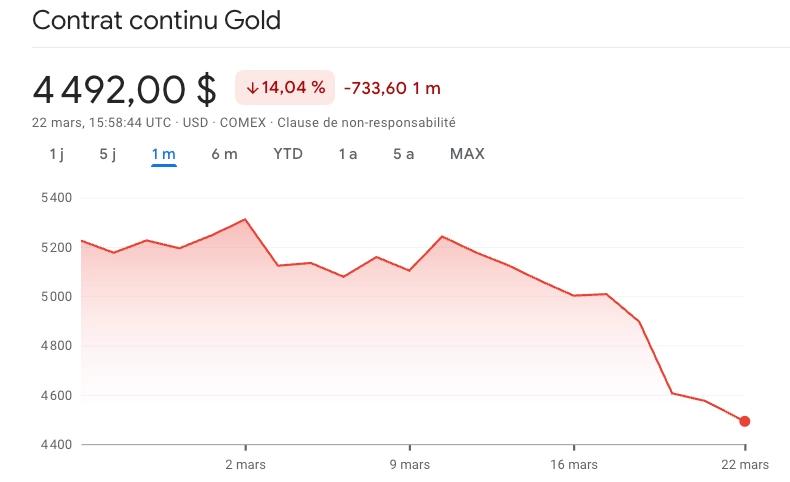
Task: Show the YTD chart range
Action: 288,154
